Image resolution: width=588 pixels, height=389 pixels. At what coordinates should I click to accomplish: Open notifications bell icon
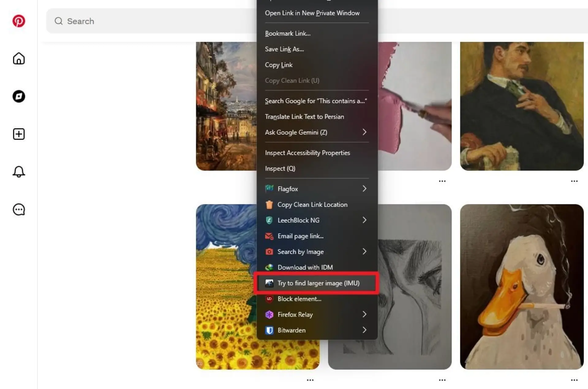pyautogui.click(x=19, y=172)
